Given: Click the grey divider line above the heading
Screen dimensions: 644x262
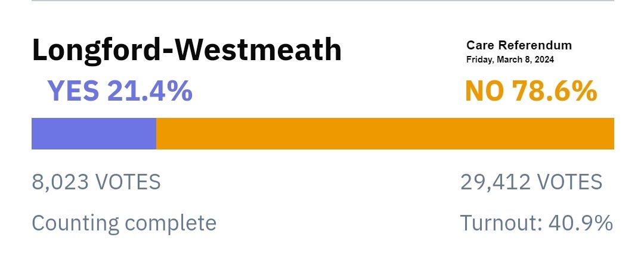Looking at the screenshot, I should tap(323, 1).
